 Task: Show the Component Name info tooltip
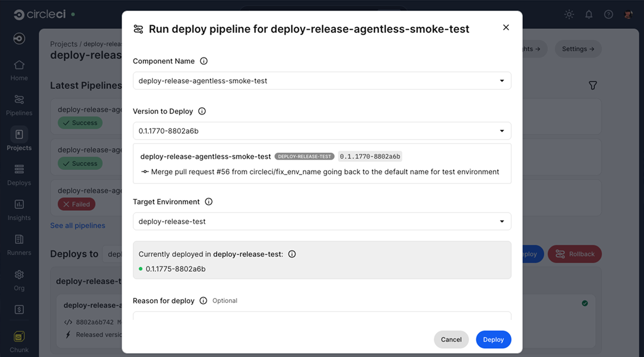click(x=204, y=61)
